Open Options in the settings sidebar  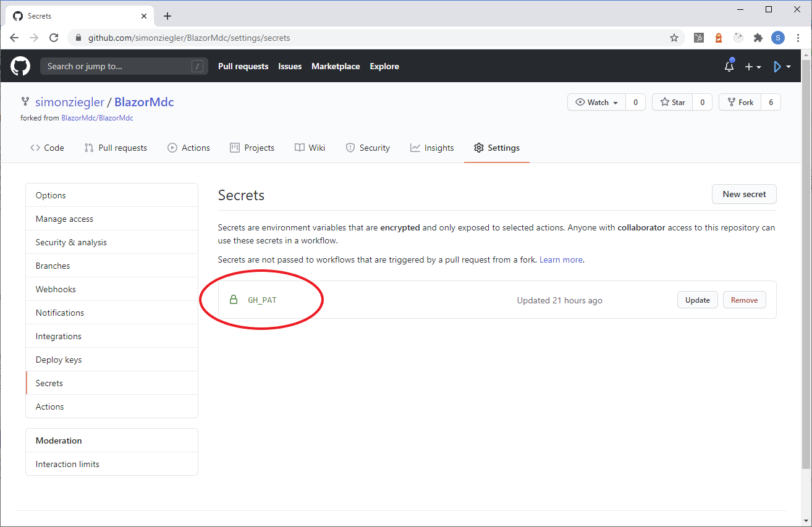[112, 195]
